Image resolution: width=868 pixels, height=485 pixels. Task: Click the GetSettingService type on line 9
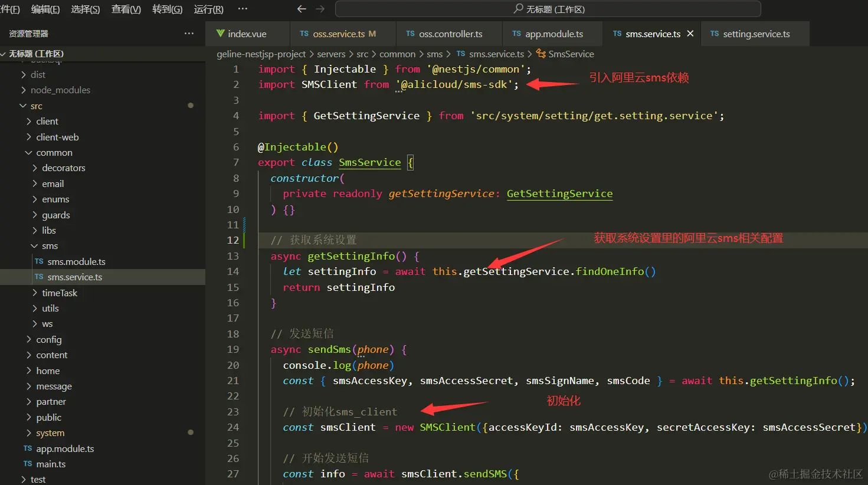click(559, 194)
